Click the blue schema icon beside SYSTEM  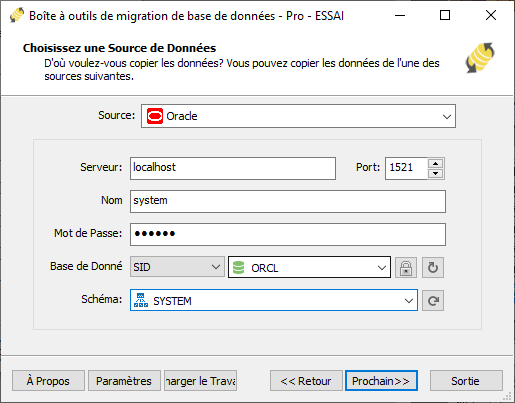(x=141, y=300)
